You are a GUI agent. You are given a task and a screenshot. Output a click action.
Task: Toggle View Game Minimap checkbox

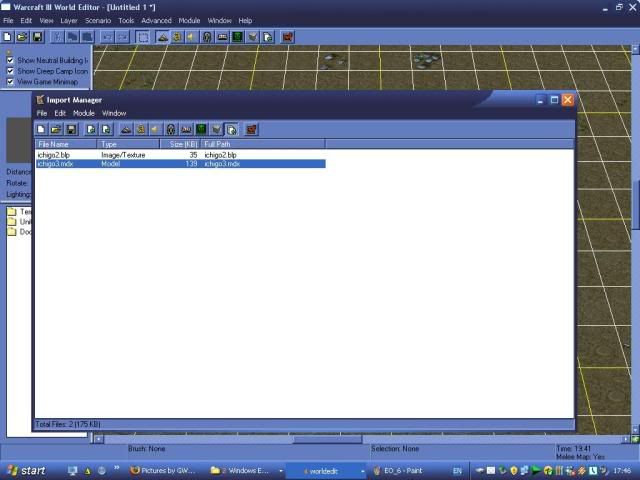pyautogui.click(x=10, y=82)
